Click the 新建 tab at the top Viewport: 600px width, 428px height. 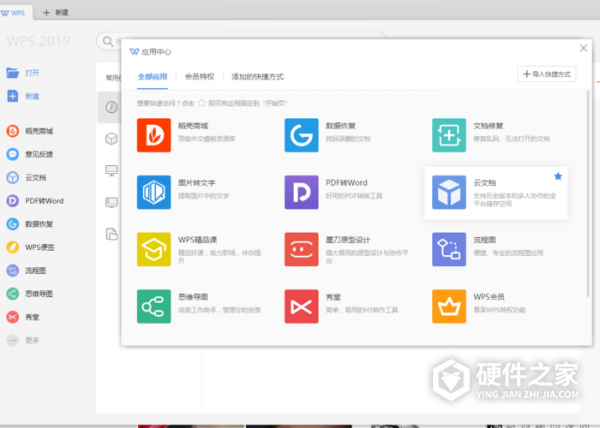point(56,13)
